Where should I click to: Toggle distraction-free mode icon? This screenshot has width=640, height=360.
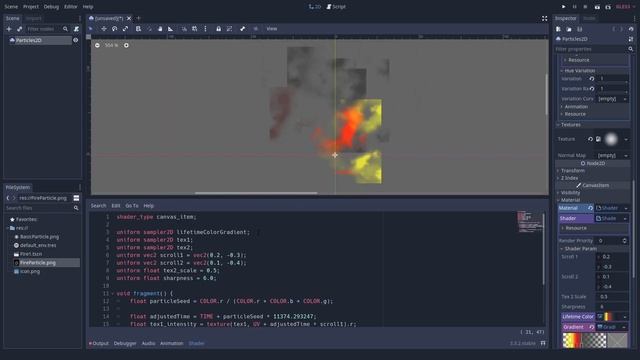[544, 18]
